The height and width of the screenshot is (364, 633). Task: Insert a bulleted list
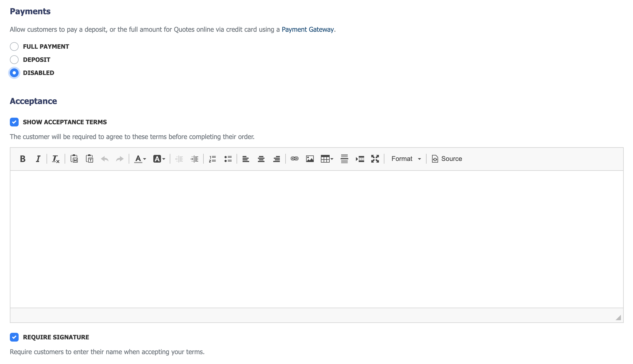point(228,159)
